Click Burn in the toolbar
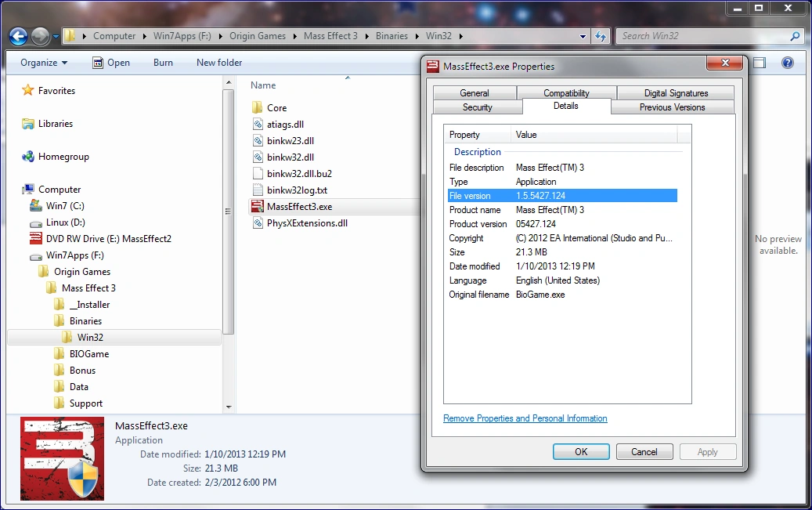The image size is (812, 510). pyautogui.click(x=163, y=63)
